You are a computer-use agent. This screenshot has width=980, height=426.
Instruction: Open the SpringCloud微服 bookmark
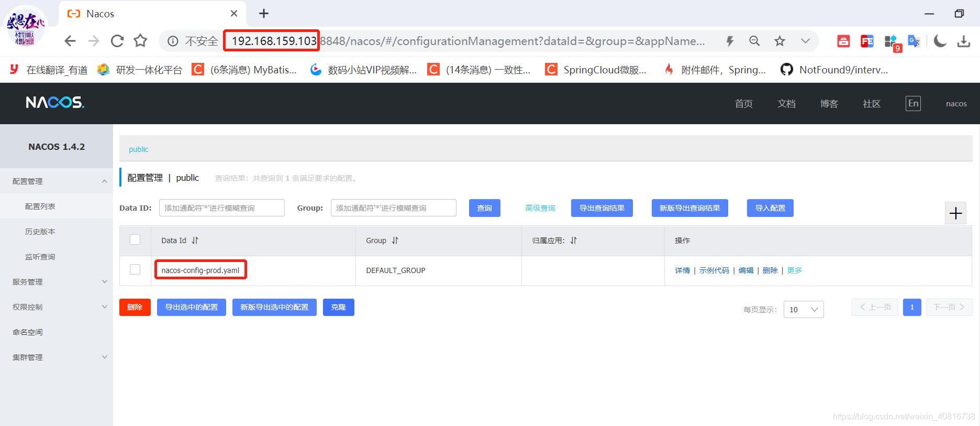pyautogui.click(x=596, y=70)
